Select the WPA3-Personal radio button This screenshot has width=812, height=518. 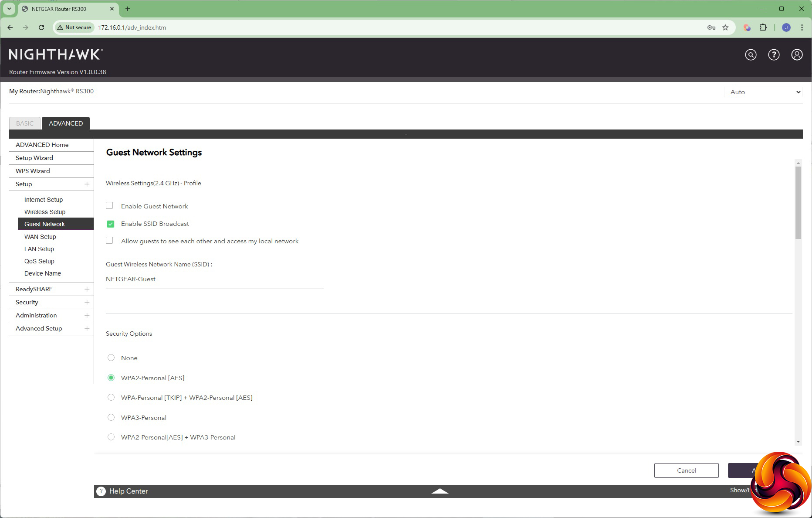(111, 417)
